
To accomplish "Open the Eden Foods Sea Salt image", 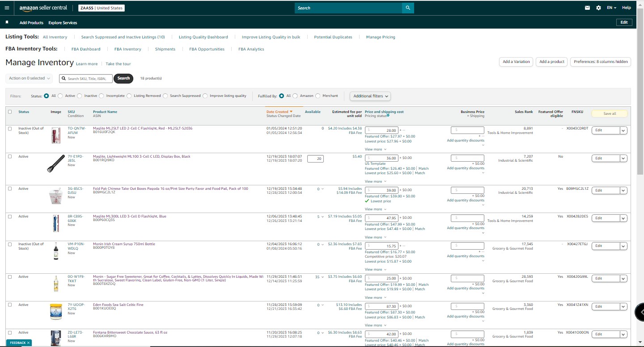I will pyautogui.click(x=56, y=311).
